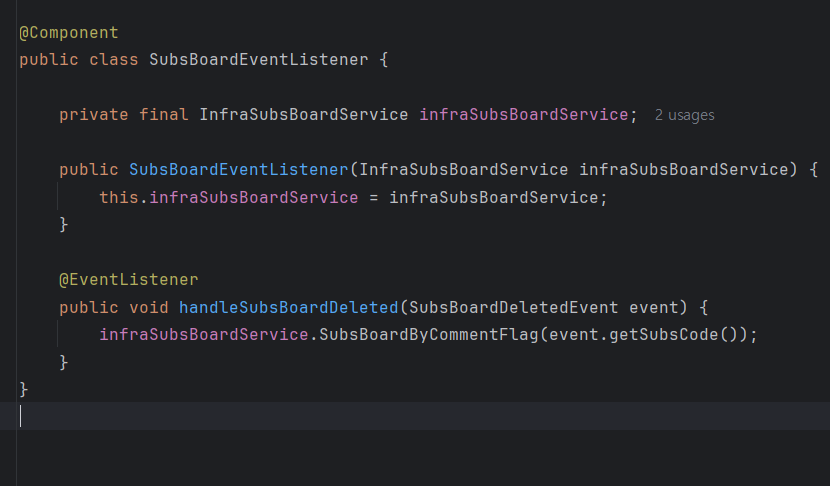The height and width of the screenshot is (486, 830).
Task: Click the @Component annotation
Action: click(x=69, y=33)
